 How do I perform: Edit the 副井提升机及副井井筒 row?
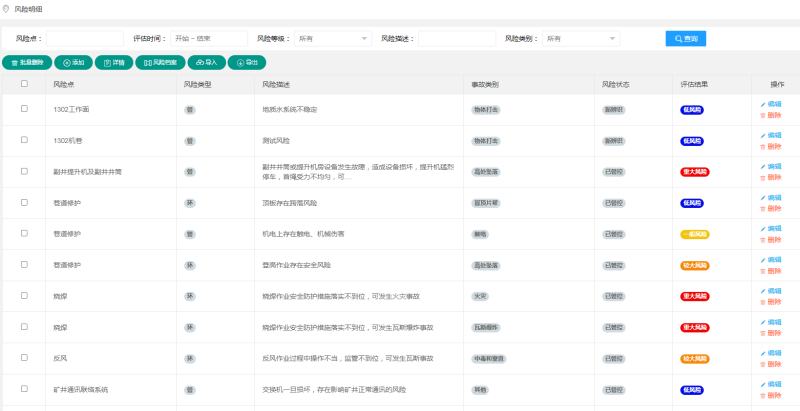coord(771,166)
